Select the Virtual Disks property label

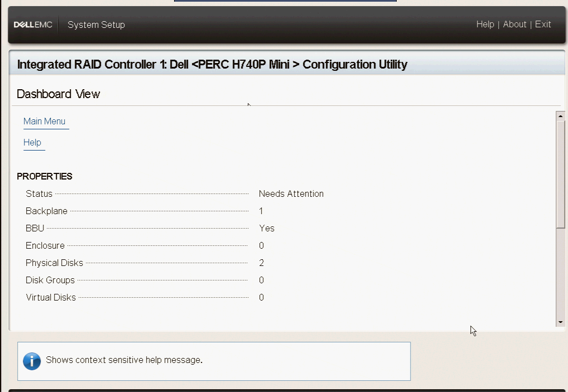pos(51,298)
